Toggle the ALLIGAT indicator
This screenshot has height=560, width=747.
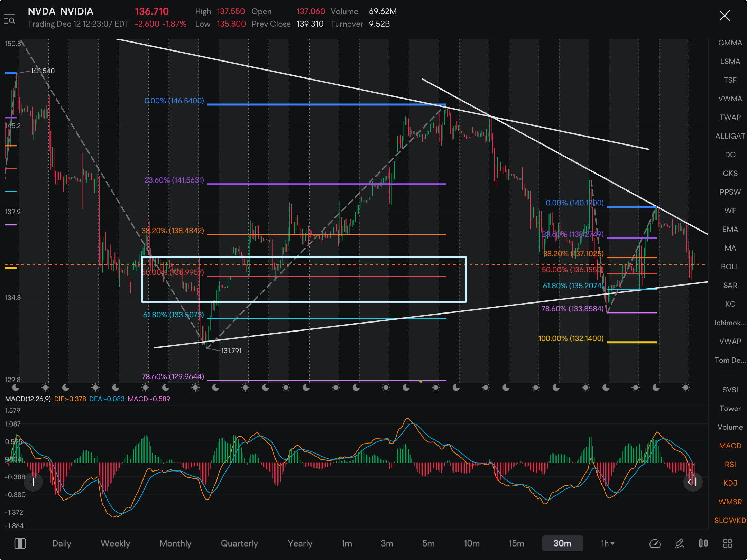pyautogui.click(x=730, y=136)
